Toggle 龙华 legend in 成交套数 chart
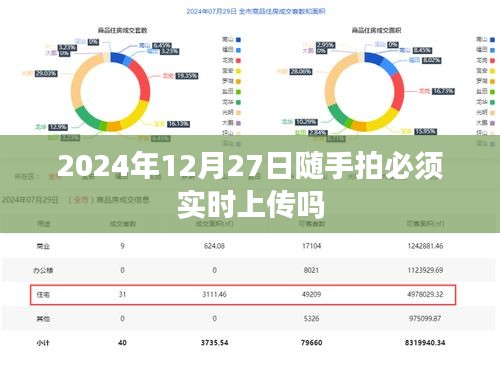The image size is (500, 368). click(231, 102)
